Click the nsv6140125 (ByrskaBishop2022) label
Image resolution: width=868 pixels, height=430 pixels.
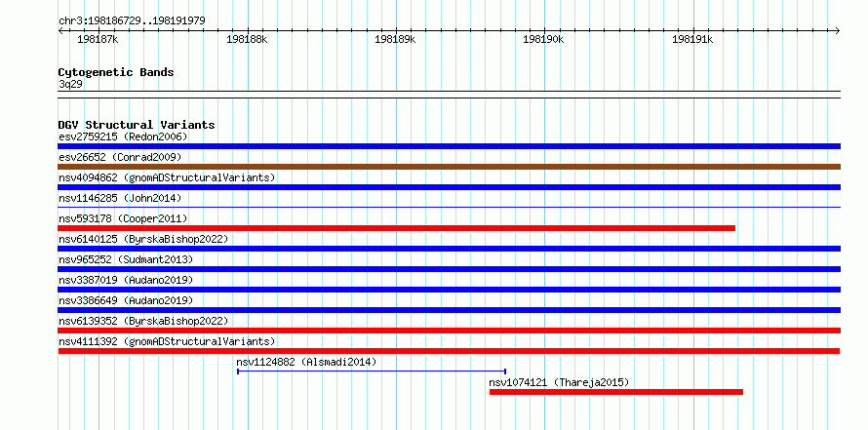tap(143, 239)
